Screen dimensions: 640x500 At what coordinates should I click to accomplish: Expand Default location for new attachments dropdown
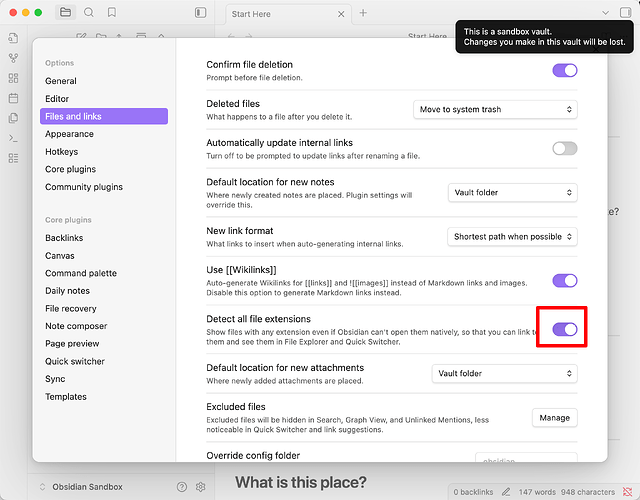tap(505, 373)
